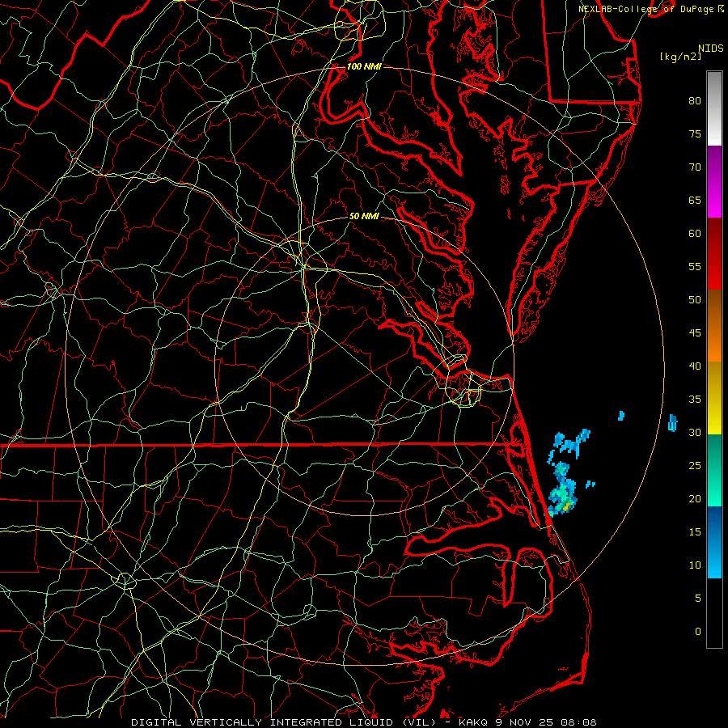The image size is (728, 728).
Task: Click the magenta segment of the color bar
Action: click(714, 182)
